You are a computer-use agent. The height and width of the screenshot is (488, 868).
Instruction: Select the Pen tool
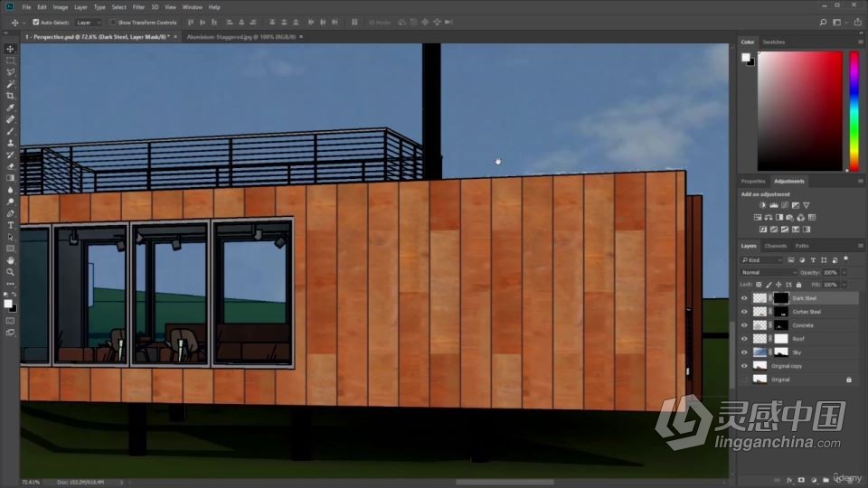point(10,213)
